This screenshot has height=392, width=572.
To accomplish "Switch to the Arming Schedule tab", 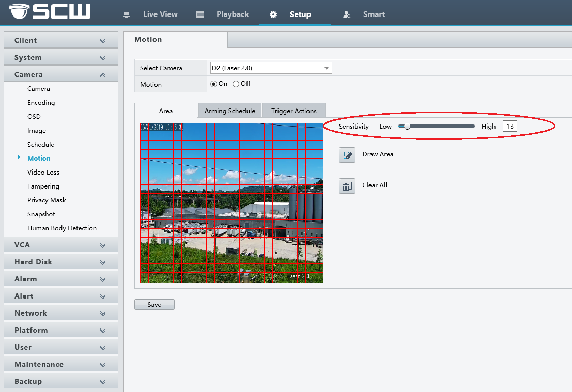I will [x=230, y=111].
